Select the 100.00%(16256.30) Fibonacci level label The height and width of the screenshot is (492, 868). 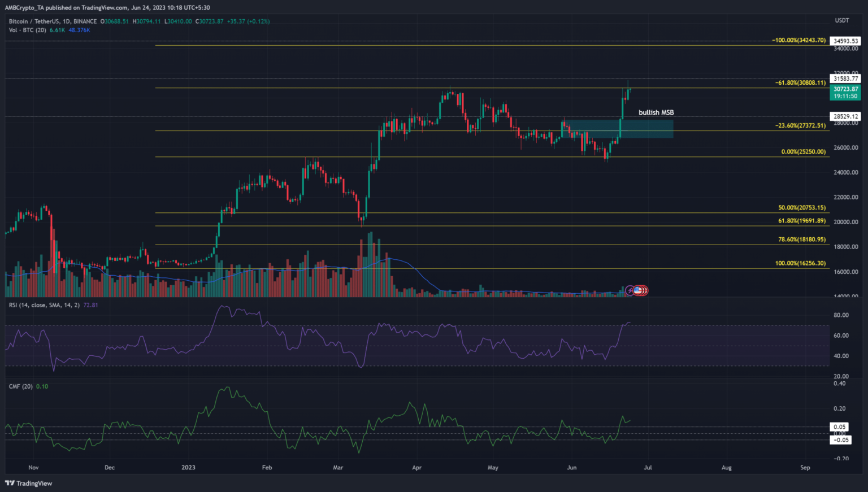[x=800, y=263]
